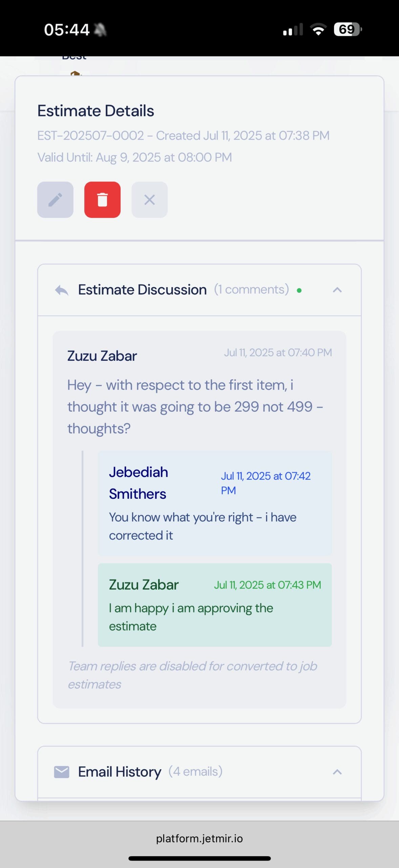This screenshot has width=399, height=868.
Task: Tap the battery indicator showing 69
Action: (347, 29)
